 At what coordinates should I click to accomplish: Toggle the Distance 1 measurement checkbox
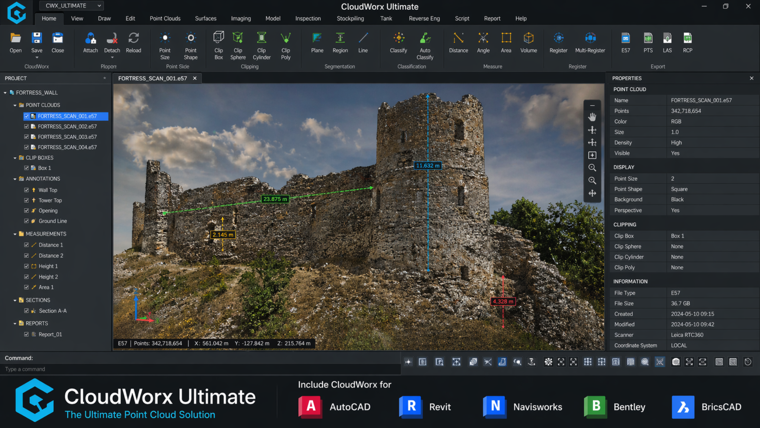click(27, 245)
